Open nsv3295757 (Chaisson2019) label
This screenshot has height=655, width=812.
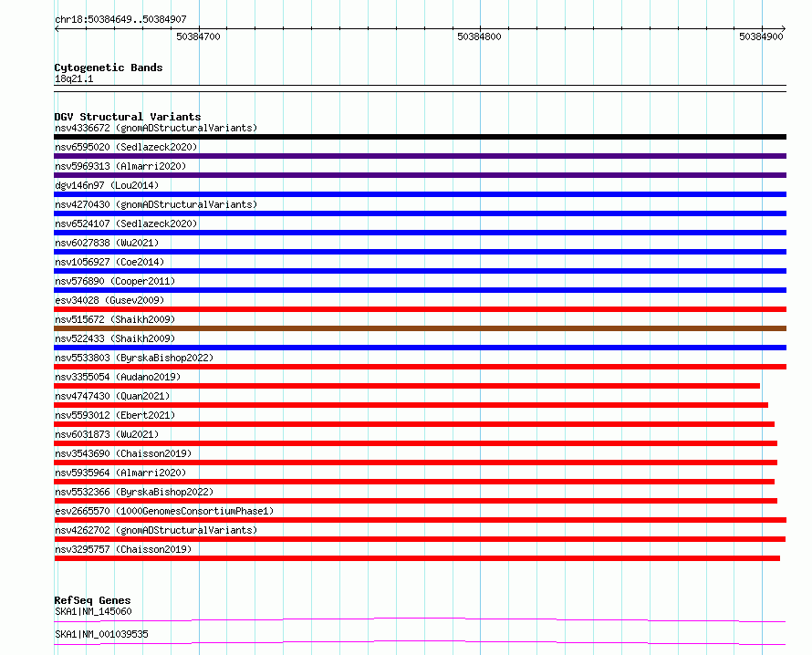coord(123,549)
